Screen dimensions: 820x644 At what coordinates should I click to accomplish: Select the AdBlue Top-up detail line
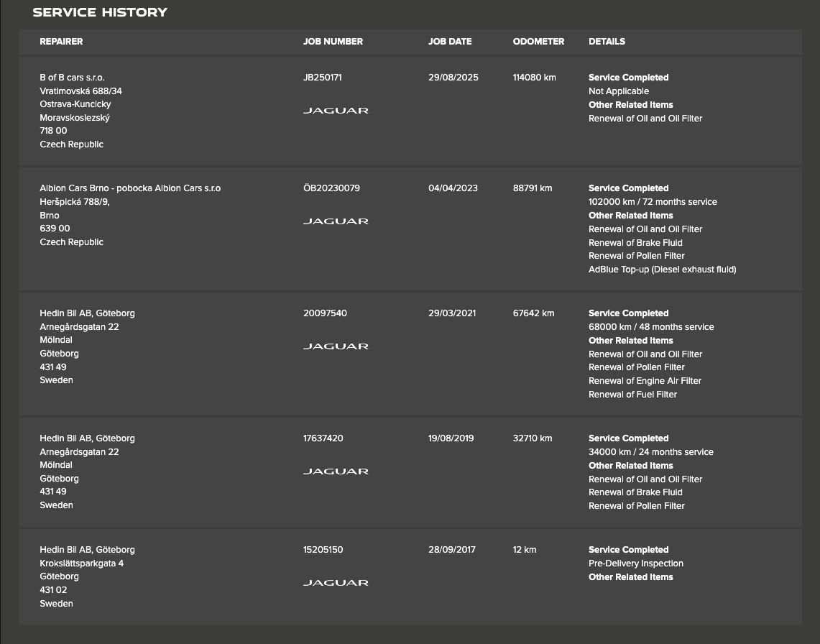click(x=662, y=270)
